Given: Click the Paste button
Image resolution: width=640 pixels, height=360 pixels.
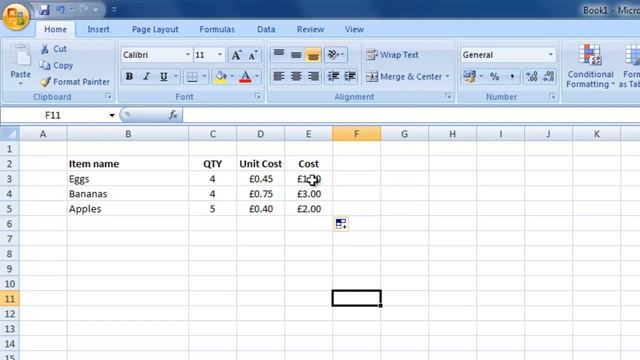Looking at the screenshot, I should (x=20, y=64).
